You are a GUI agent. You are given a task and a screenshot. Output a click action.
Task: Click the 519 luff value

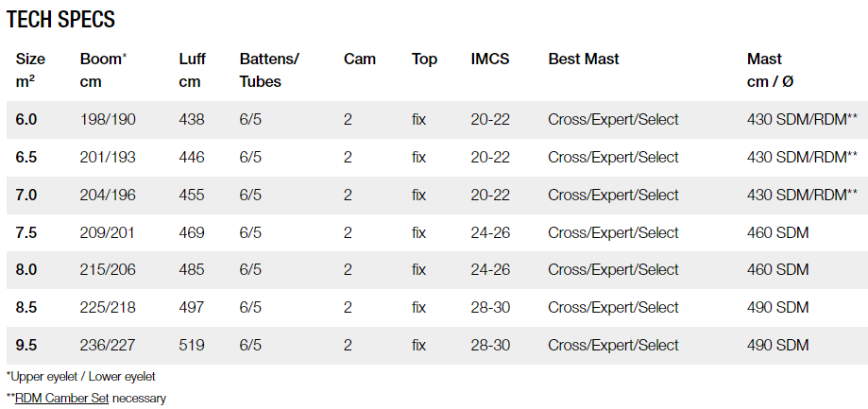[192, 346]
